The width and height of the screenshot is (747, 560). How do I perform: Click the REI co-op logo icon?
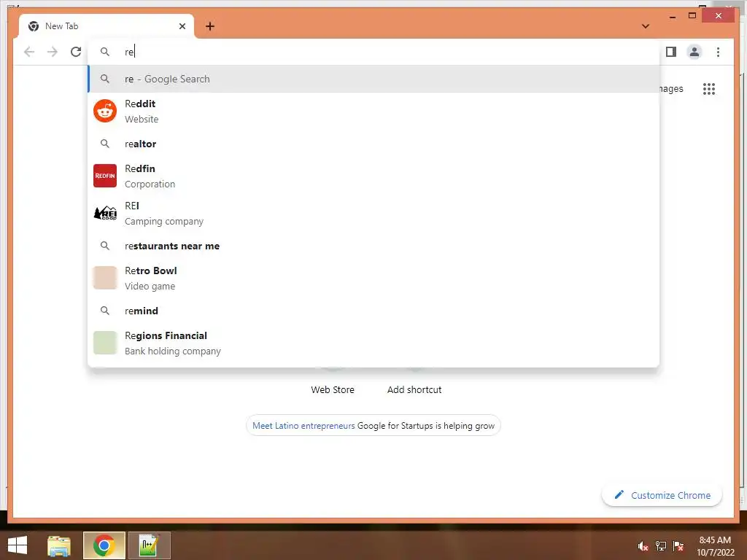[105, 213]
